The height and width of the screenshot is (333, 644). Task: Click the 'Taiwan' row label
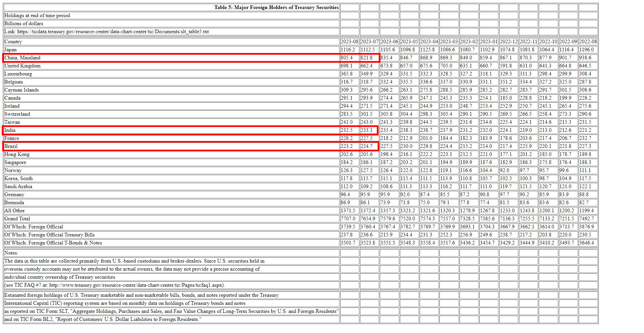coord(171,122)
